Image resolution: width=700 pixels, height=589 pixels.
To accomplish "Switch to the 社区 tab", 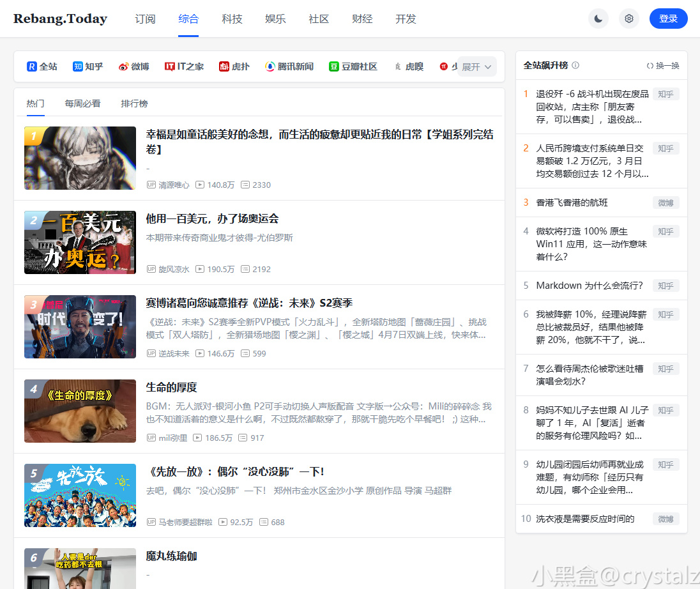I will 318,19.
